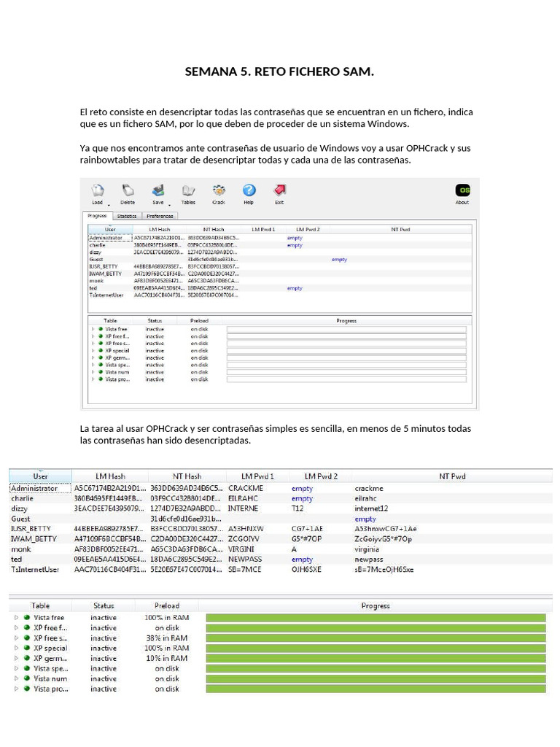Select the NT password eilrahc

pyautogui.click(x=366, y=498)
